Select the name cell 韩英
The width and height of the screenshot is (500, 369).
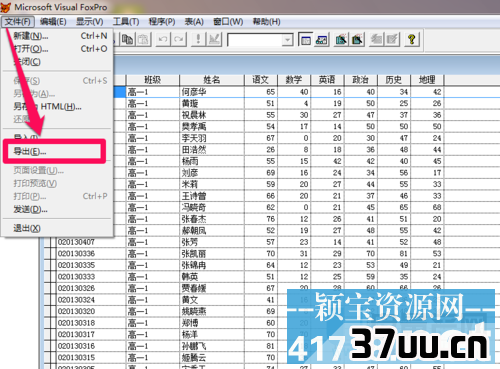click(x=212, y=277)
